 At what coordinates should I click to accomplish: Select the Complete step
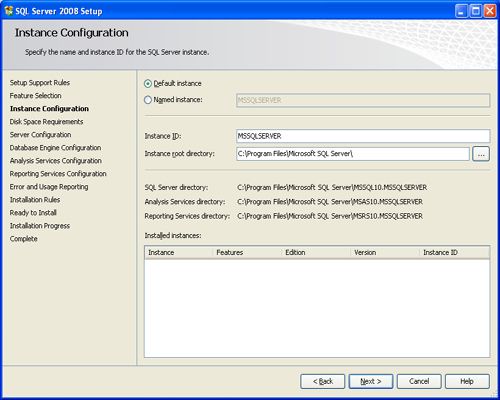(24, 239)
